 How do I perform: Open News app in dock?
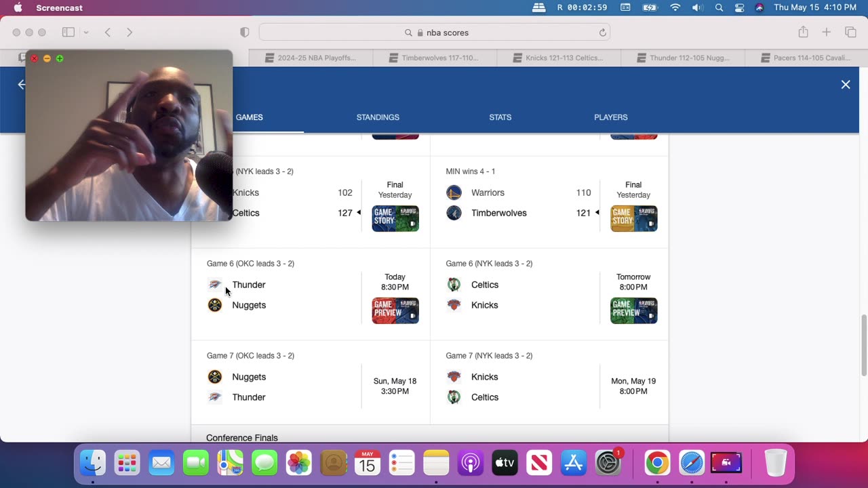click(539, 464)
